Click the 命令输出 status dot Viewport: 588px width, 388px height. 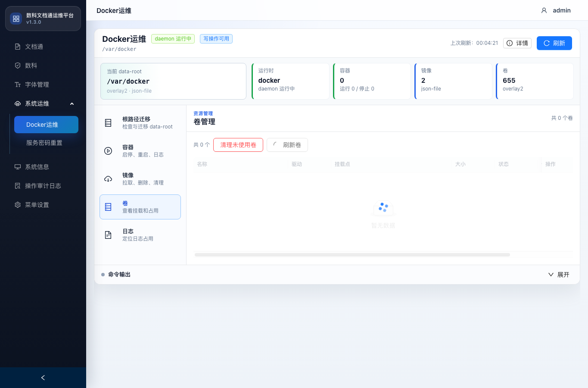coord(103,275)
